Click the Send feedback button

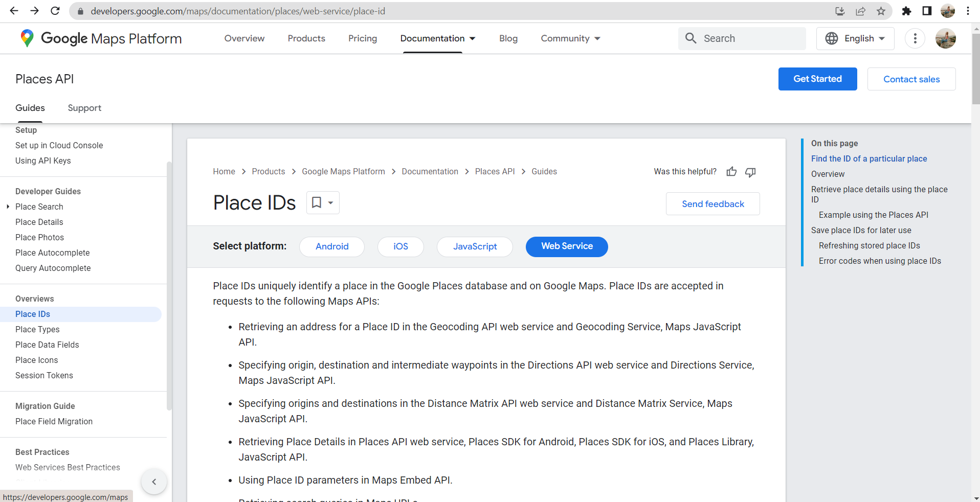coord(713,204)
